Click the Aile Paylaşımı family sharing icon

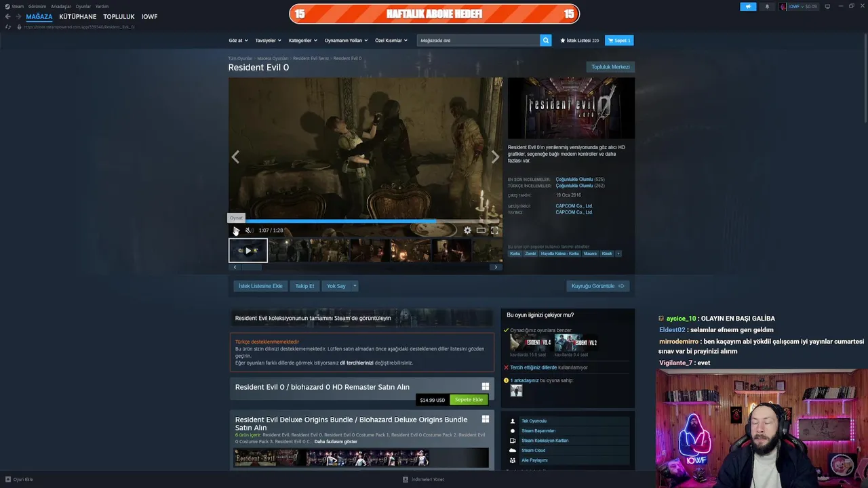coord(513,460)
